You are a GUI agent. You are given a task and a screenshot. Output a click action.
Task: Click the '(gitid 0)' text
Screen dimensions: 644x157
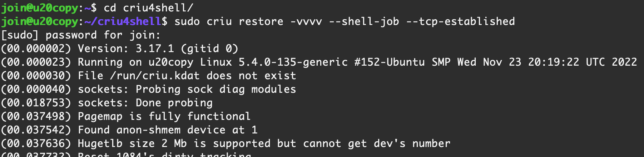tap(209, 49)
